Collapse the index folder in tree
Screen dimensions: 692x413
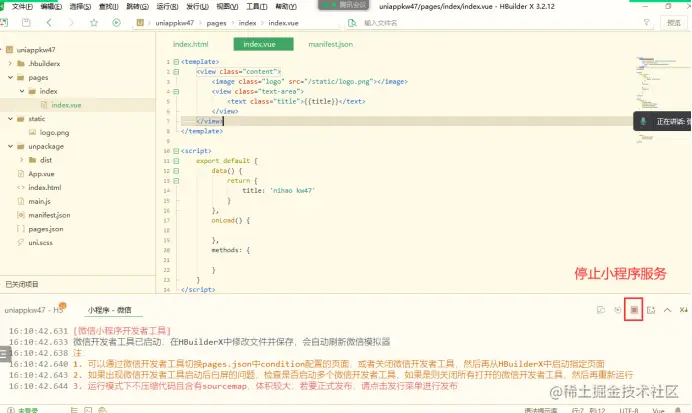coord(22,91)
